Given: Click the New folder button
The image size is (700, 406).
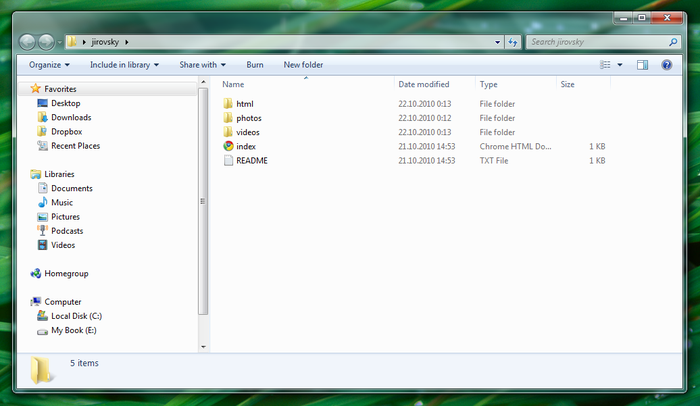Looking at the screenshot, I should pos(303,65).
